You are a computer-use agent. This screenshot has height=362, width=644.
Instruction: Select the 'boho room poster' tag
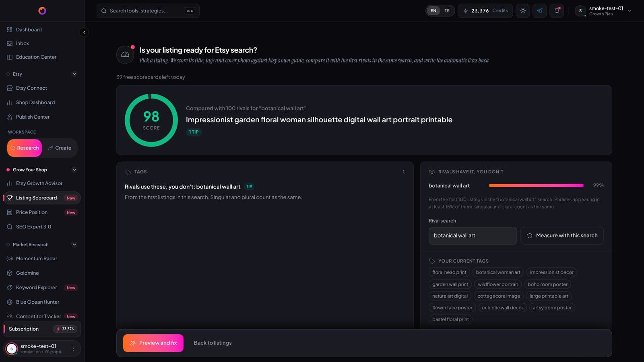tap(547, 284)
